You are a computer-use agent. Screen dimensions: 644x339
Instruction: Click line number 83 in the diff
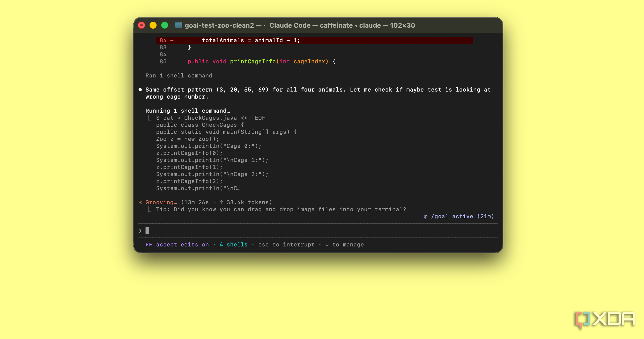(163, 47)
